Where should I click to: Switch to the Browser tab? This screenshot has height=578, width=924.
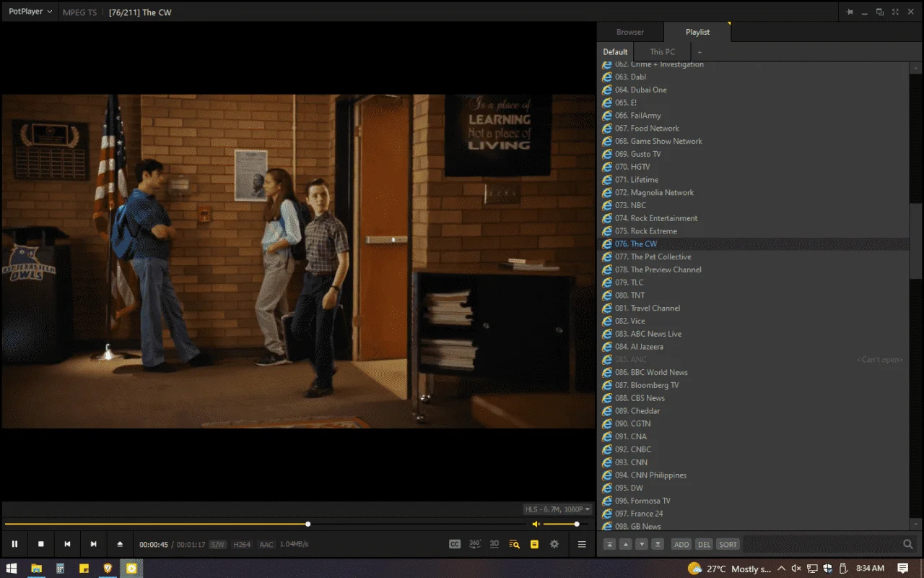coord(630,32)
